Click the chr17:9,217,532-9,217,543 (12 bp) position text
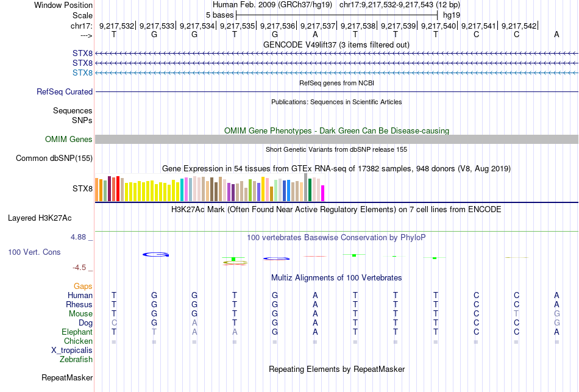 pyautogui.click(x=400, y=5)
